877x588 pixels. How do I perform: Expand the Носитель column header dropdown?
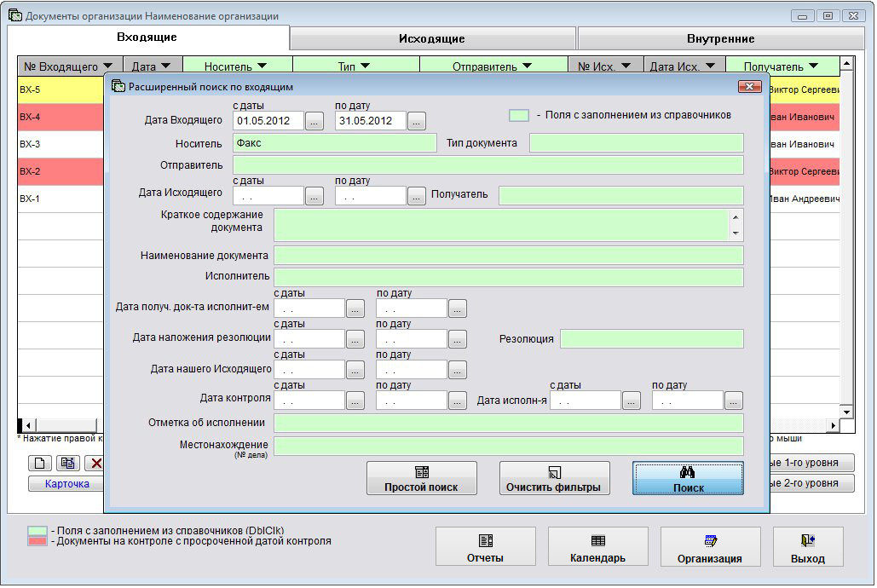click(x=262, y=66)
